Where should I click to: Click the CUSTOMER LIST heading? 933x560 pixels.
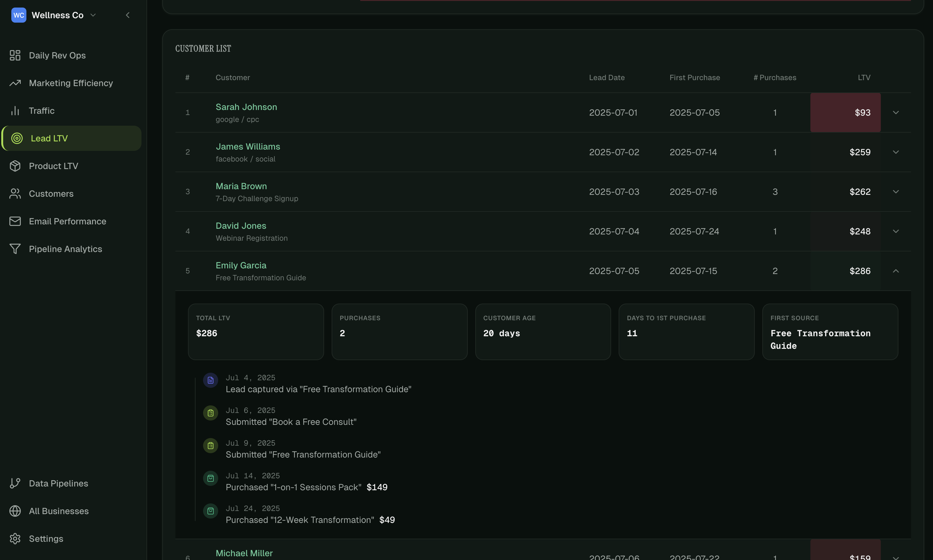click(203, 49)
